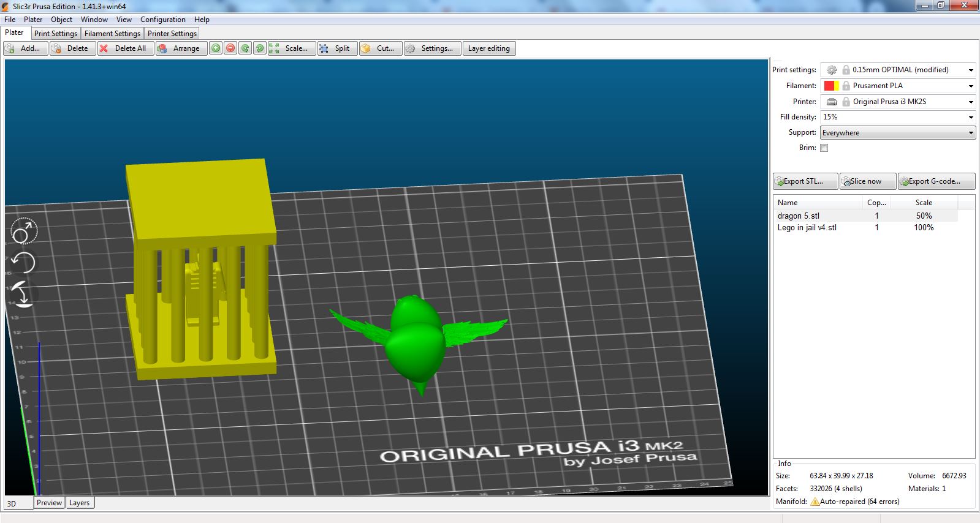Toggle the Brim checkbox
980x523 pixels.
click(x=824, y=148)
